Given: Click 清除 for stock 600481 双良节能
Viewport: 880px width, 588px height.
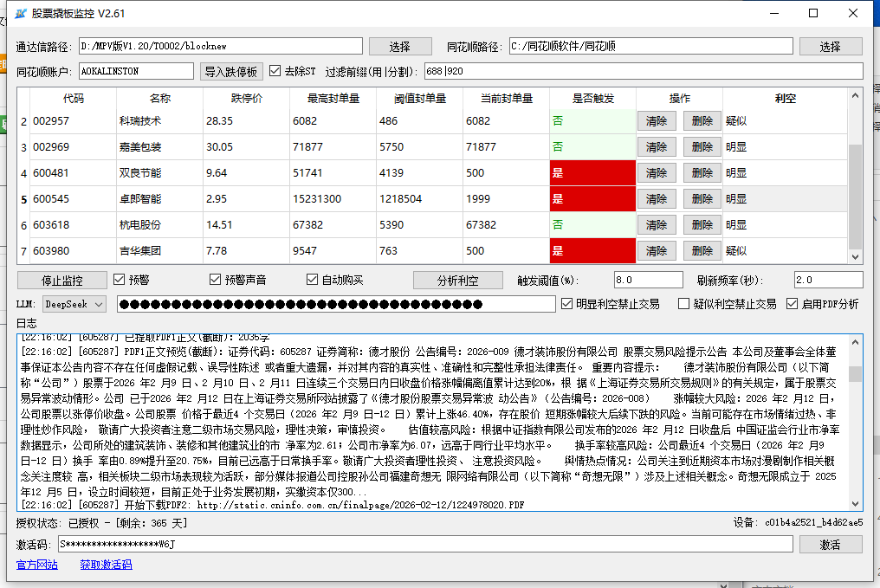Looking at the screenshot, I should pyautogui.click(x=657, y=172).
